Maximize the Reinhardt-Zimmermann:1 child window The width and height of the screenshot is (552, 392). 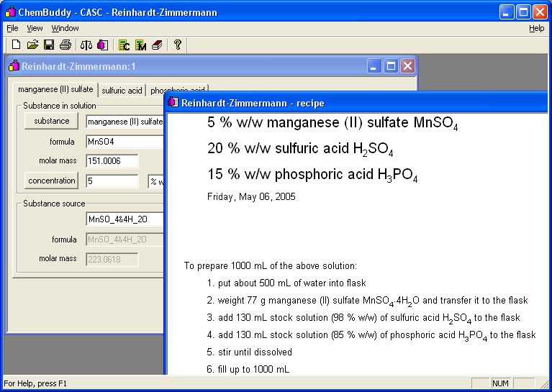click(x=391, y=65)
